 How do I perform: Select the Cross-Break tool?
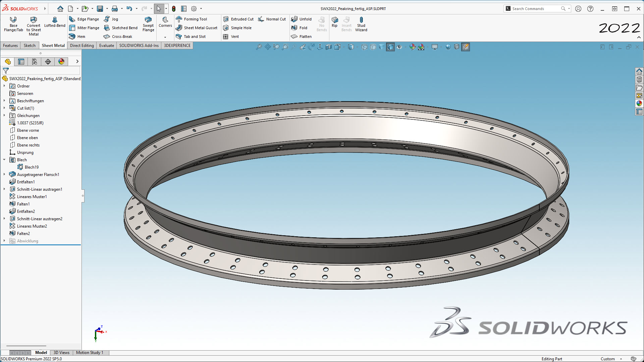point(118,37)
